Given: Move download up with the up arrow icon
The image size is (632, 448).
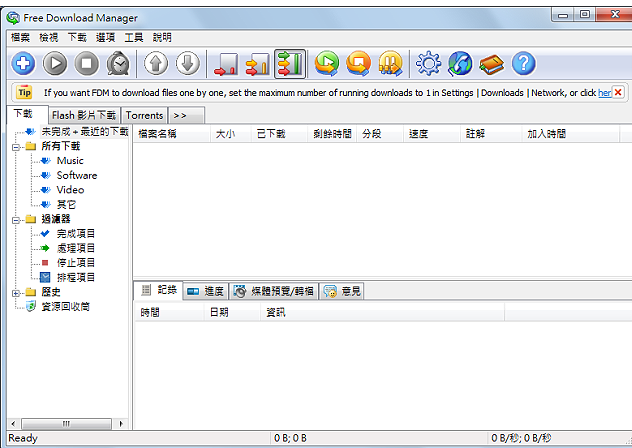Looking at the screenshot, I should point(156,64).
